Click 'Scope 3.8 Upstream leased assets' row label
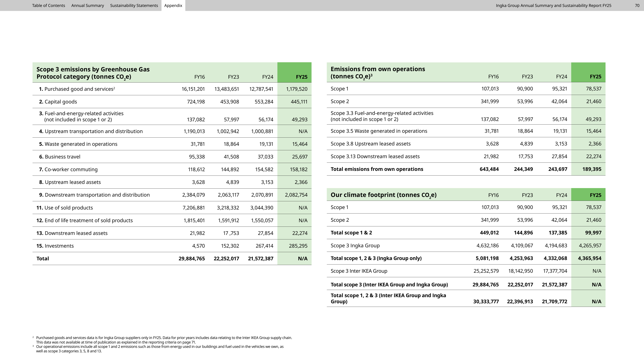Screen dimensions: 644x362 tap(370, 144)
